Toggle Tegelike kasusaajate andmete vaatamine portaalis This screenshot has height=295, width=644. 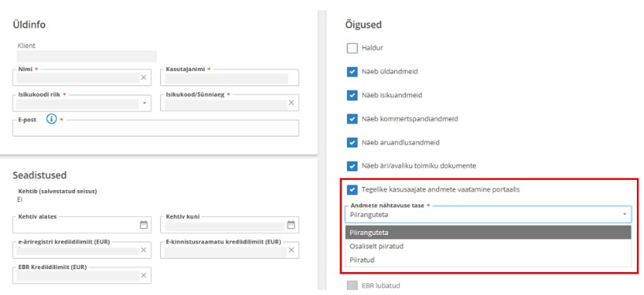(x=352, y=190)
